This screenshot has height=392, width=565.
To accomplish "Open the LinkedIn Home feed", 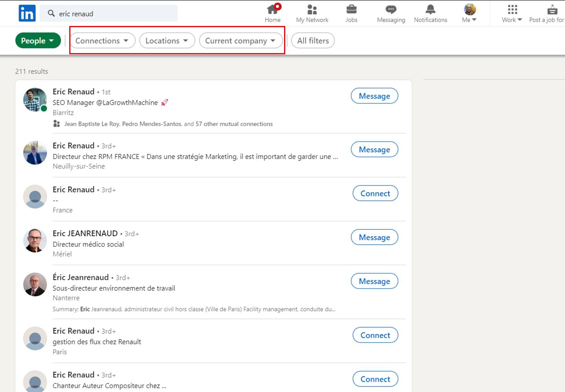I will [x=273, y=13].
